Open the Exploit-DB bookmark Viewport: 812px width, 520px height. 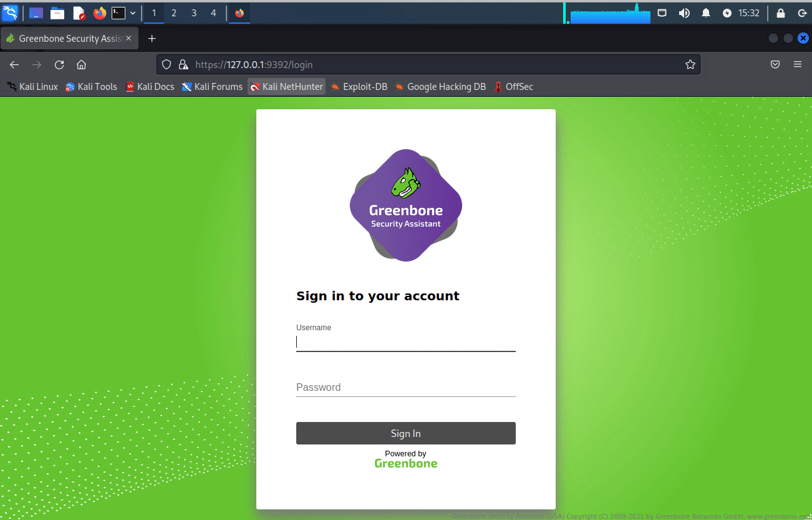point(359,87)
